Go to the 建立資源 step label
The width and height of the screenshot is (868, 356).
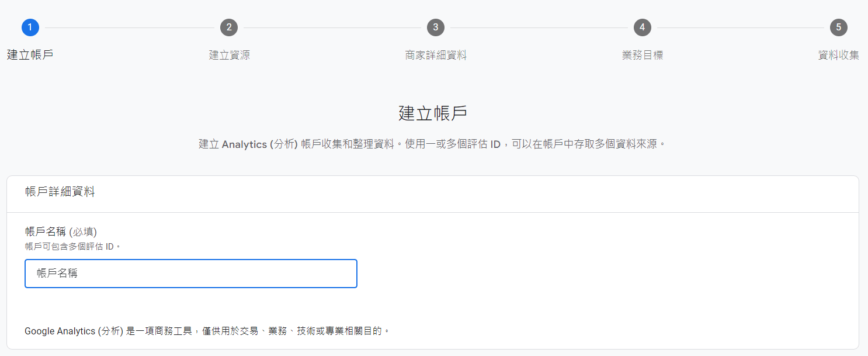tap(229, 56)
